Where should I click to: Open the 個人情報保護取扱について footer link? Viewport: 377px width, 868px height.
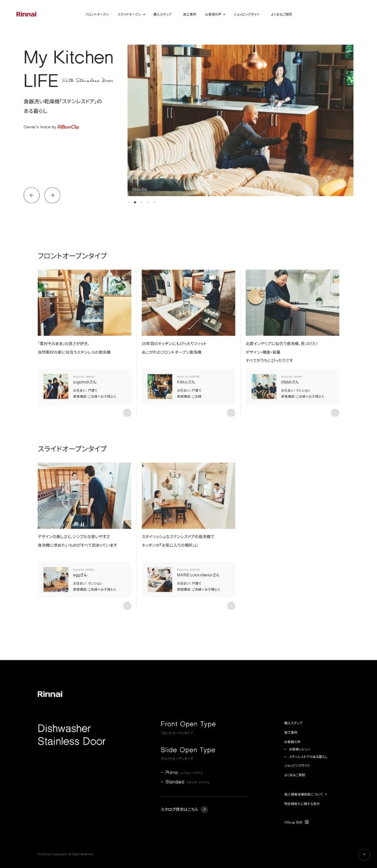pos(305,794)
